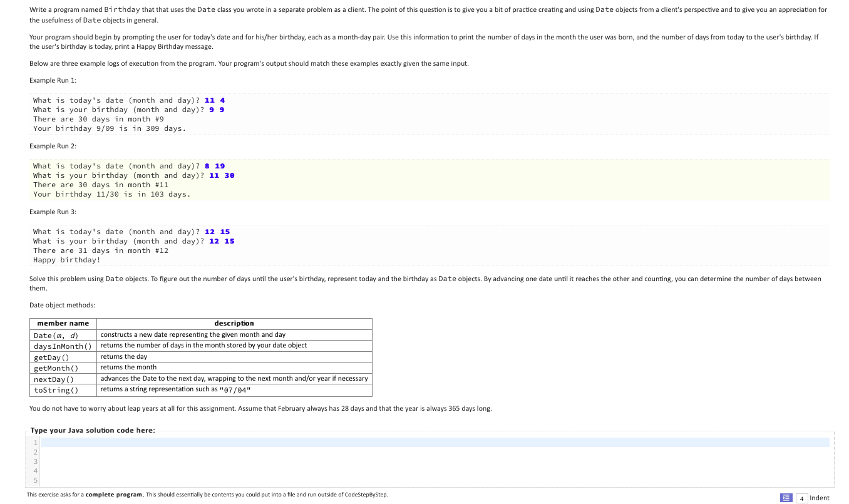
Task: Click the toString() row in the methods table
Action: pyautogui.click(x=56, y=389)
